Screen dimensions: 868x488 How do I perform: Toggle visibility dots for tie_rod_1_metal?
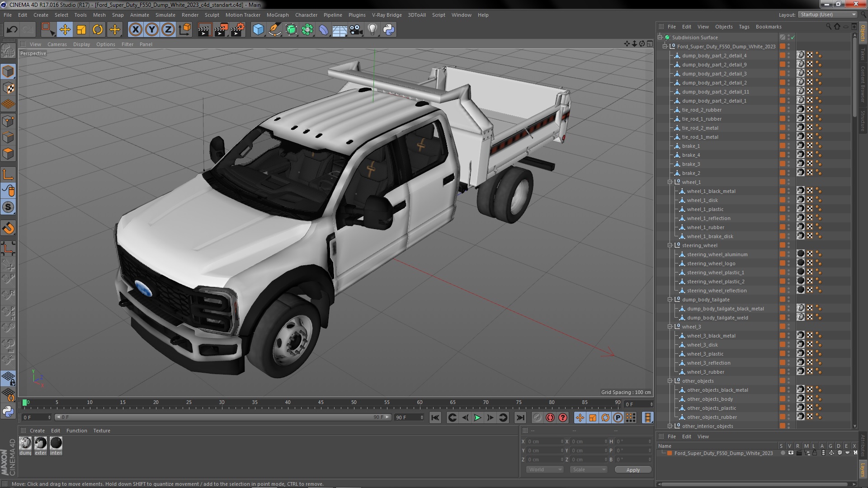point(789,137)
